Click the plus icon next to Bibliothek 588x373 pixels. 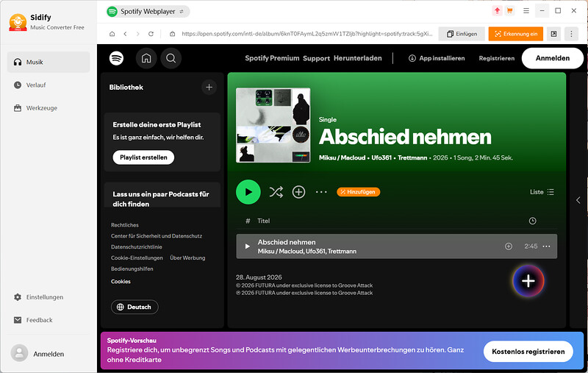tap(209, 88)
